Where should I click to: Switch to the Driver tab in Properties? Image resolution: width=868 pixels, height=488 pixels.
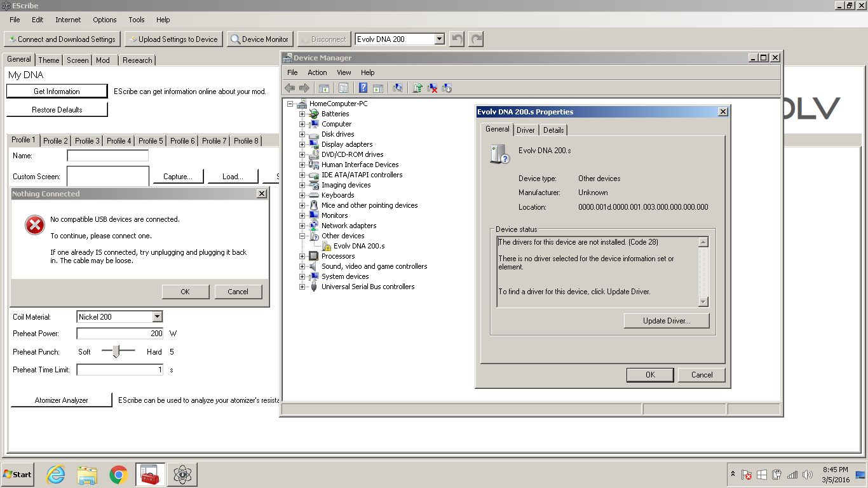[526, 130]
